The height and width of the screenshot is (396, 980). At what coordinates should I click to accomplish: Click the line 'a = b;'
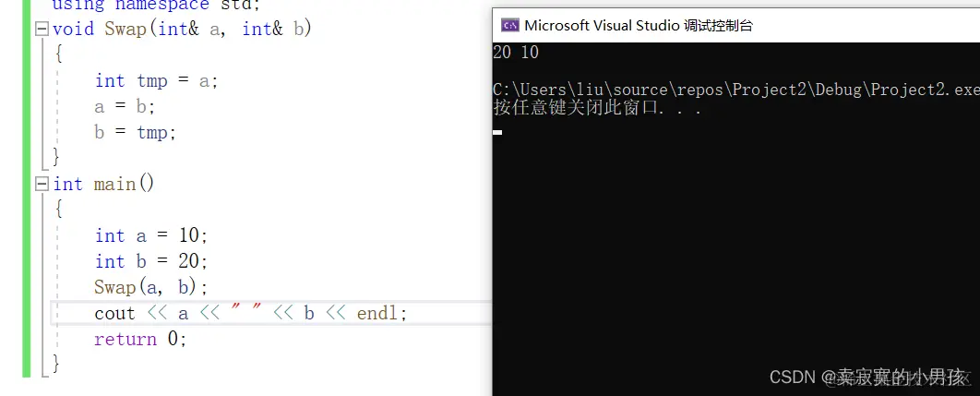(125, 106)
